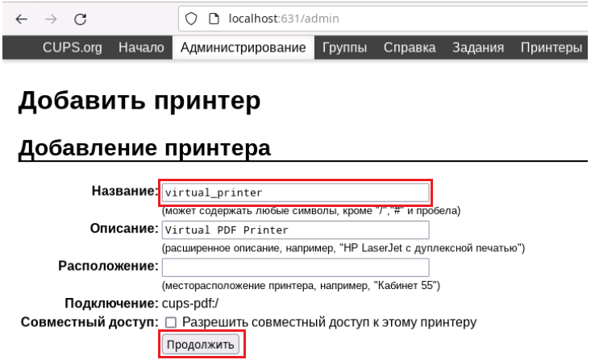Viewport: 591px width, 364px height.
Task: View the Задания tab
Action: pyautogui.click(x=478, y=48)
